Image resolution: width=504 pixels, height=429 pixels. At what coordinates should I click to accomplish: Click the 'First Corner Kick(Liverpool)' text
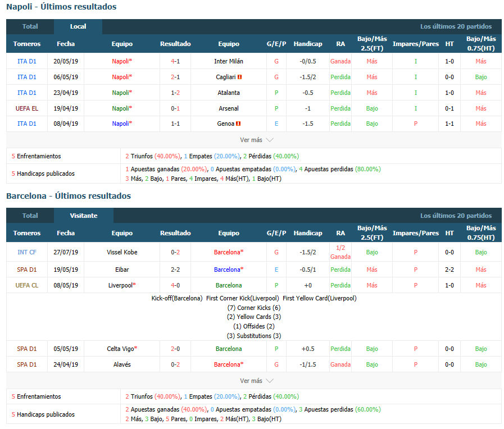point(242,298)
